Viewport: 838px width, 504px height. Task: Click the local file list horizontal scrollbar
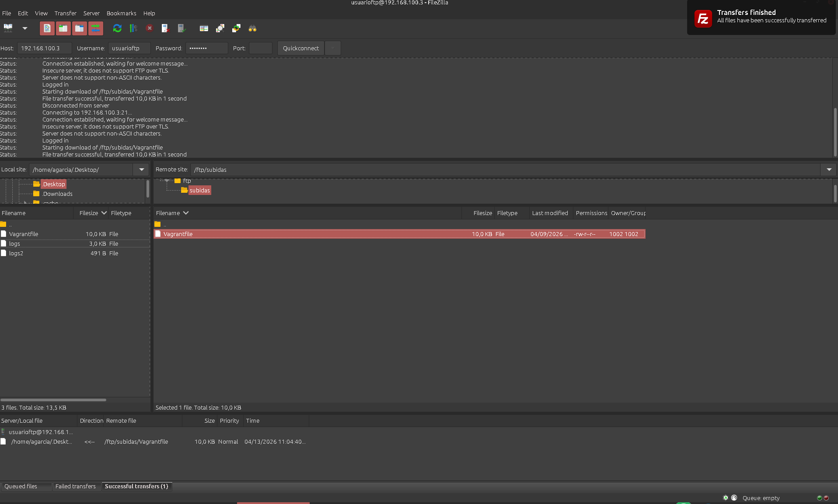tap(53, 400)
